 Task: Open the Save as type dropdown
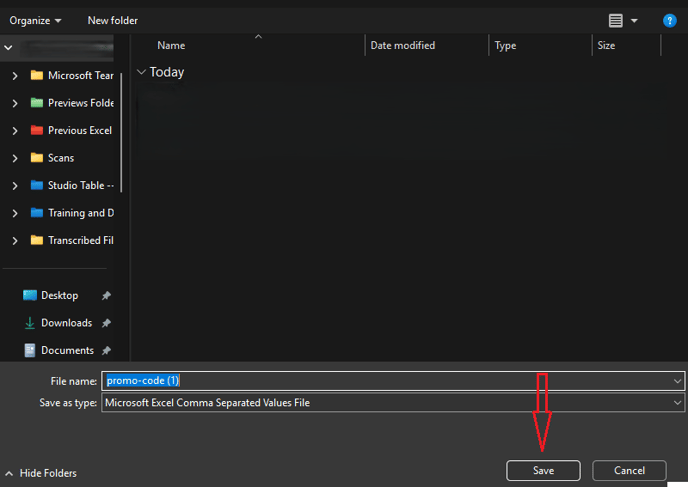[x=678, y=403]
